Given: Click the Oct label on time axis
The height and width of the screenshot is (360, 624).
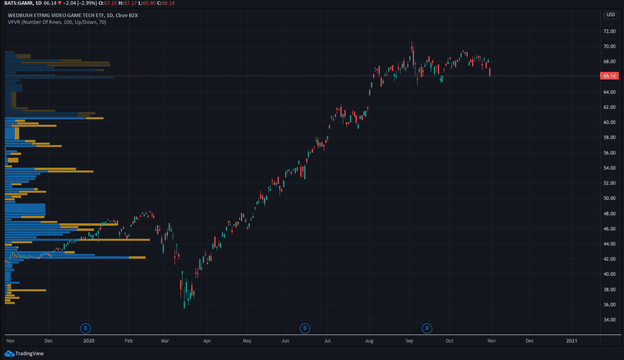Looking at the screenshot, I should [450, 341].
